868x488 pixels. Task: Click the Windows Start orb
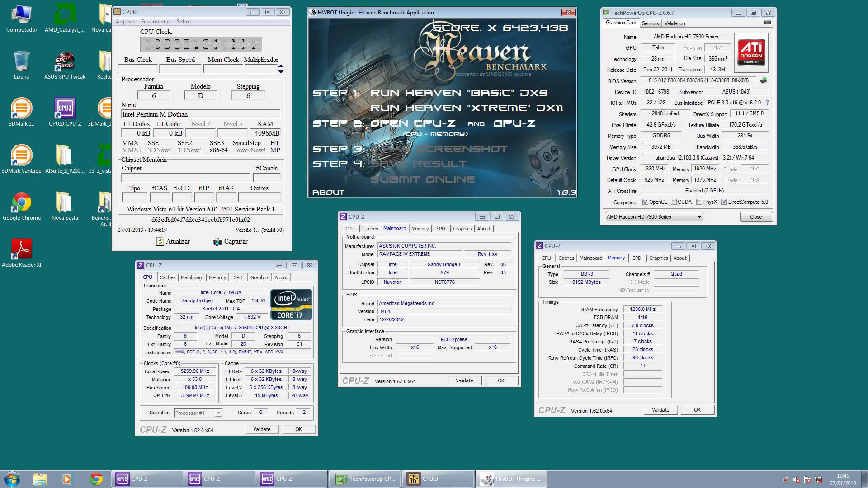[x=12, y=479]
